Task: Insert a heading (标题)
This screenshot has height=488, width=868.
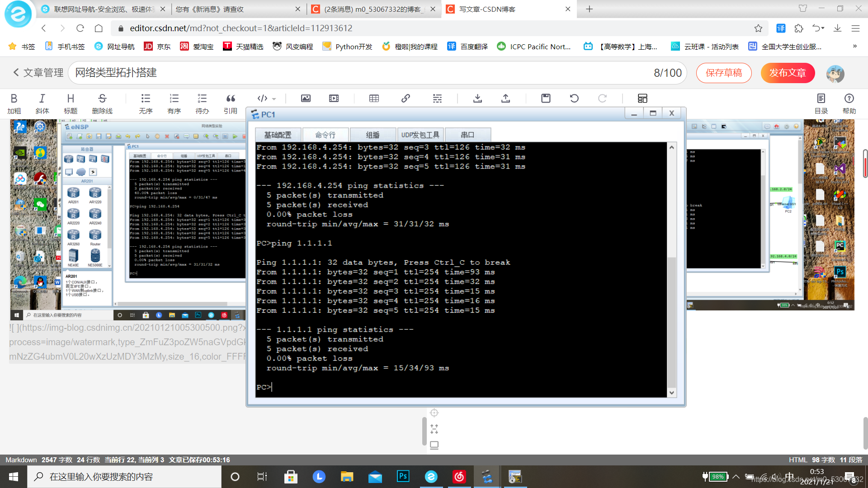Action: 71,103
